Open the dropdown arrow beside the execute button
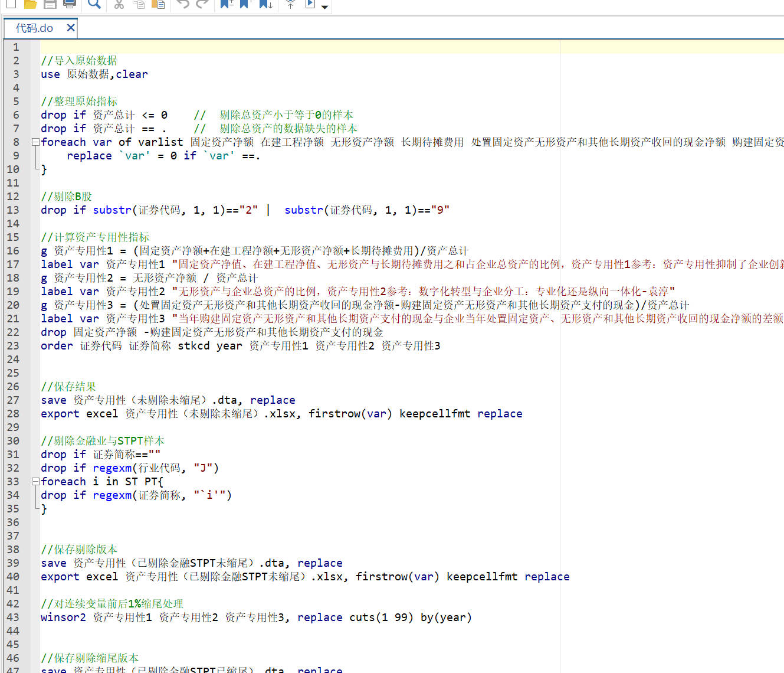Viewport: 784px width, 673px height. point(324,6)
